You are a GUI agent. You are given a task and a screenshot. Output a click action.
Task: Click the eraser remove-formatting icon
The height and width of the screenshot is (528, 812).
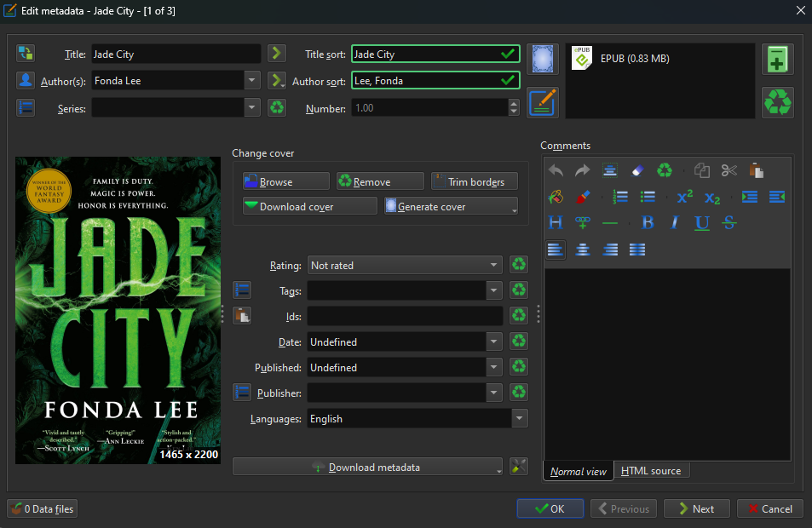[x=637, y=170]
